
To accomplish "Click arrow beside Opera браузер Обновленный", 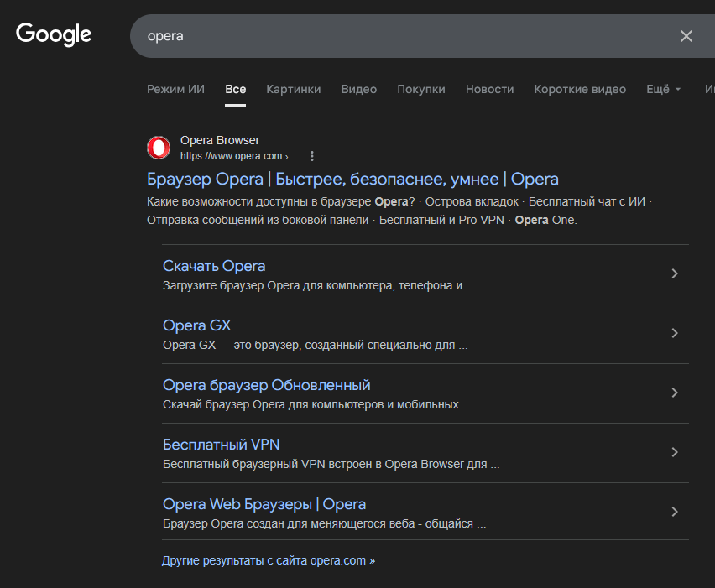I will [x=675, y=393].
